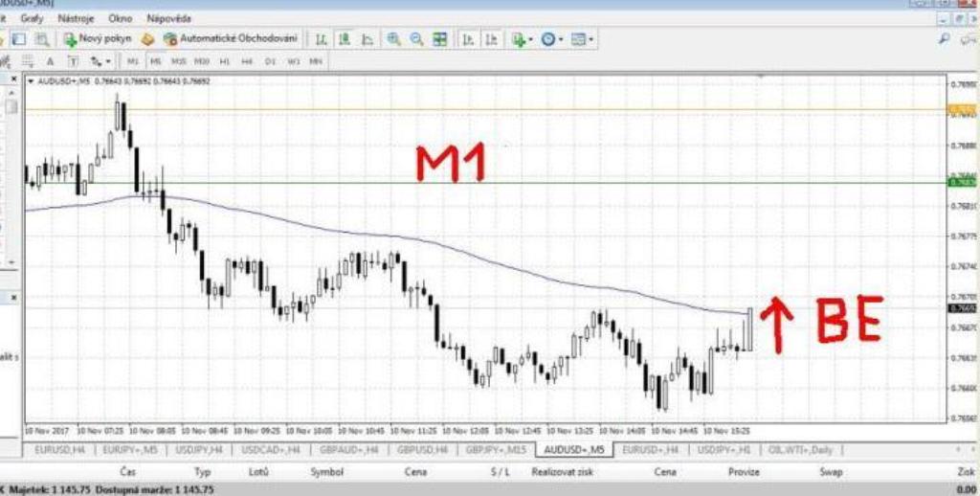Sort trades by the Typ column
This screenshot has width=980, height=496.
point(203,472)
